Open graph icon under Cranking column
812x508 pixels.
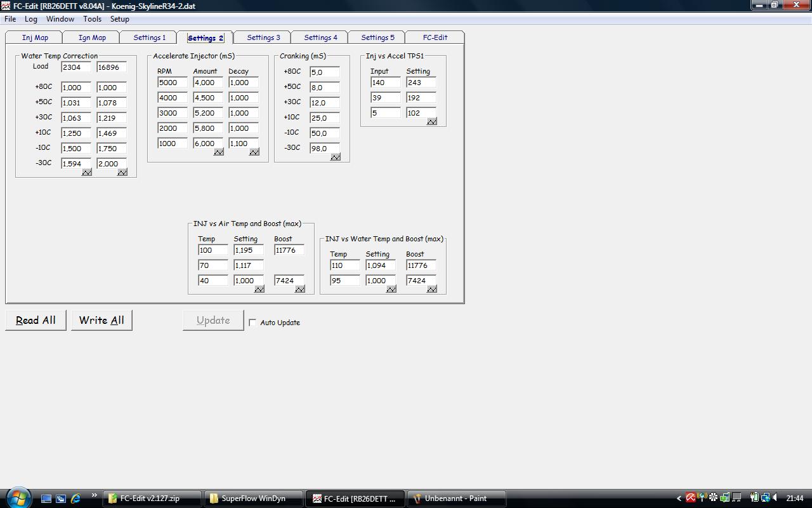point(336,157)
